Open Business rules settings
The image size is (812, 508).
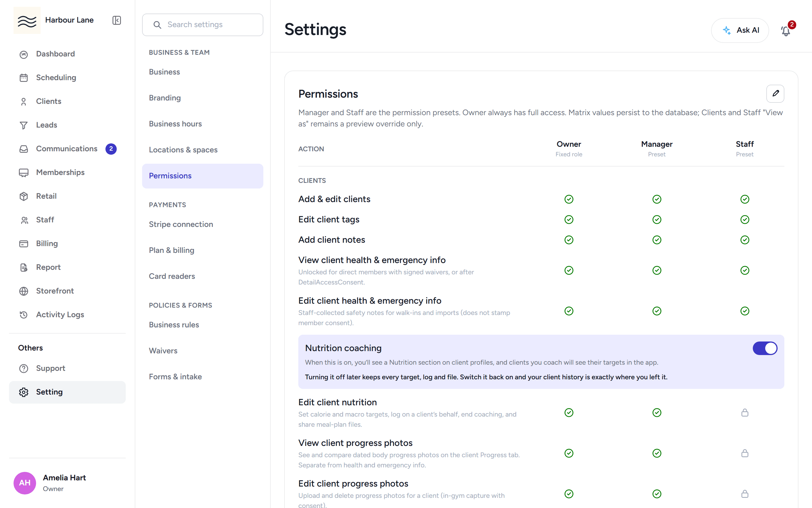[x=202, y=325]
